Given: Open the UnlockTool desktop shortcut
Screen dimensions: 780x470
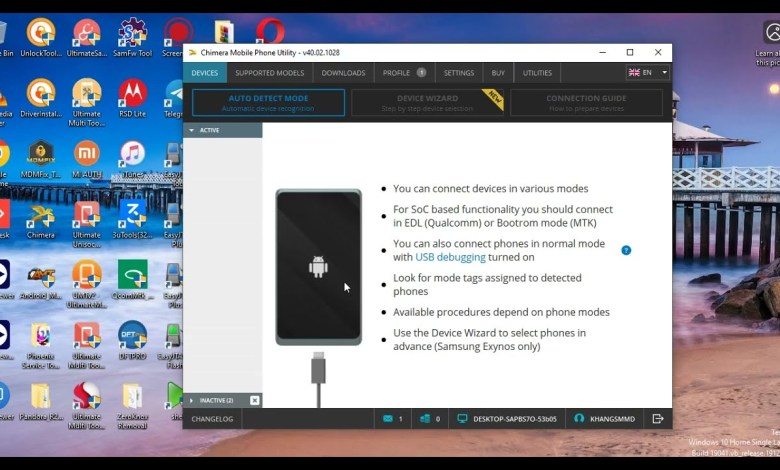Looking at the screenshot, I should [41, 37].
